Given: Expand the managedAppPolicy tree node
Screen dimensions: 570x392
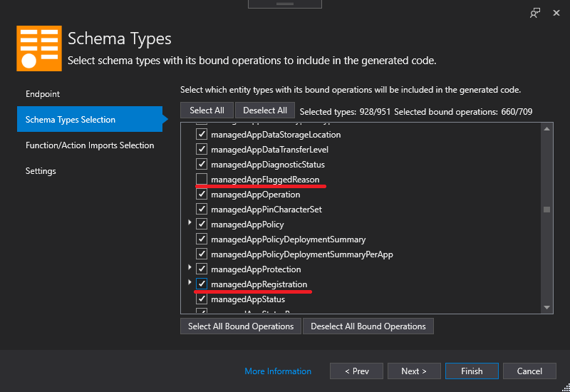Looking at the screenshot, I should point(190,222).
